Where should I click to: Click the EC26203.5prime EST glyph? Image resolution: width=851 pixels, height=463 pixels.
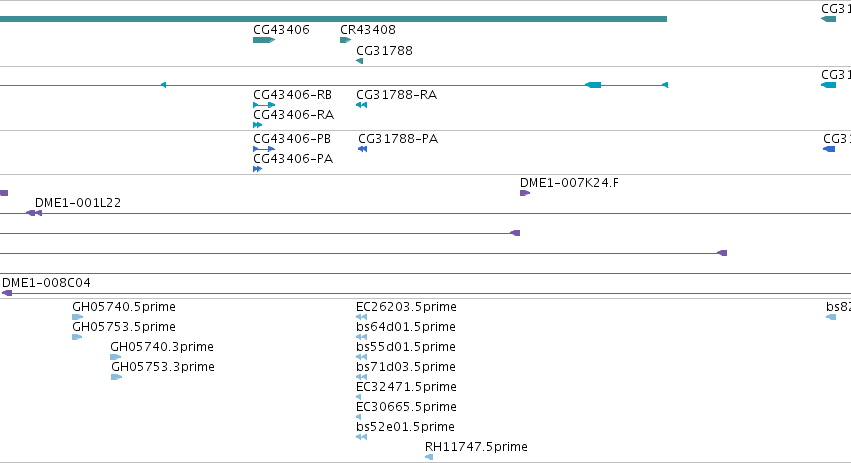[x=361, y=317]
